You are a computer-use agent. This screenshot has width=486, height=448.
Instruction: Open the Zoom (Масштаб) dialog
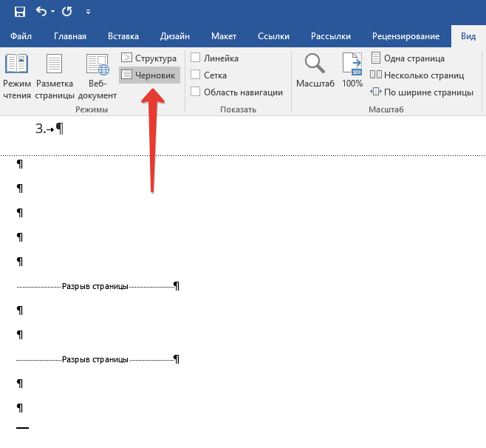point(315,71)
